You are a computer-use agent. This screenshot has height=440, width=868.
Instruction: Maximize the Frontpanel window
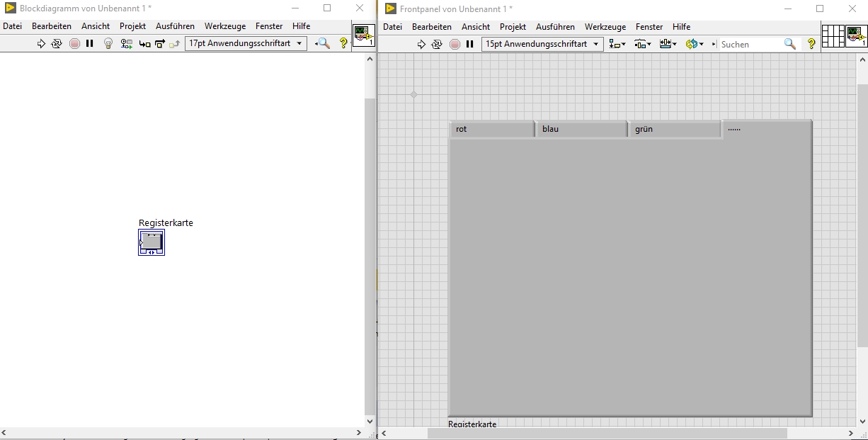point(820,9)
